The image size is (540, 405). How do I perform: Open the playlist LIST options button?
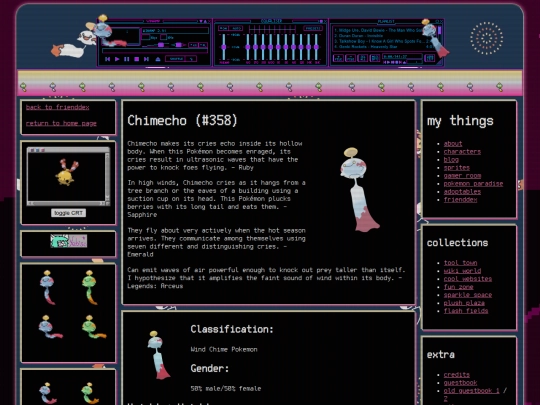click(430, 58)
